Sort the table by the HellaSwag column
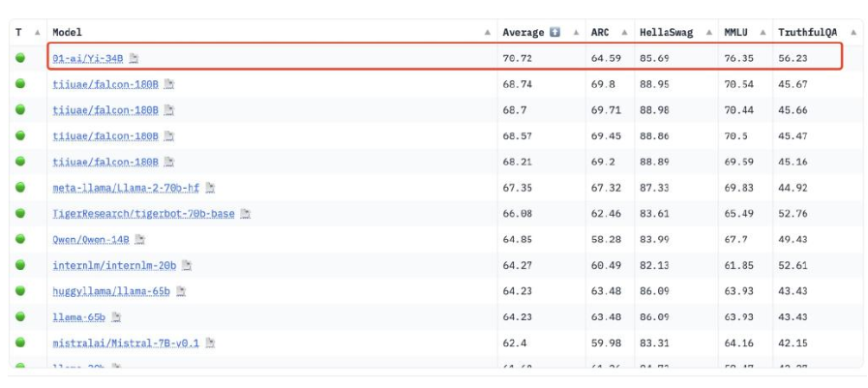Screen dimensions: 868x388 pos(707,33)
